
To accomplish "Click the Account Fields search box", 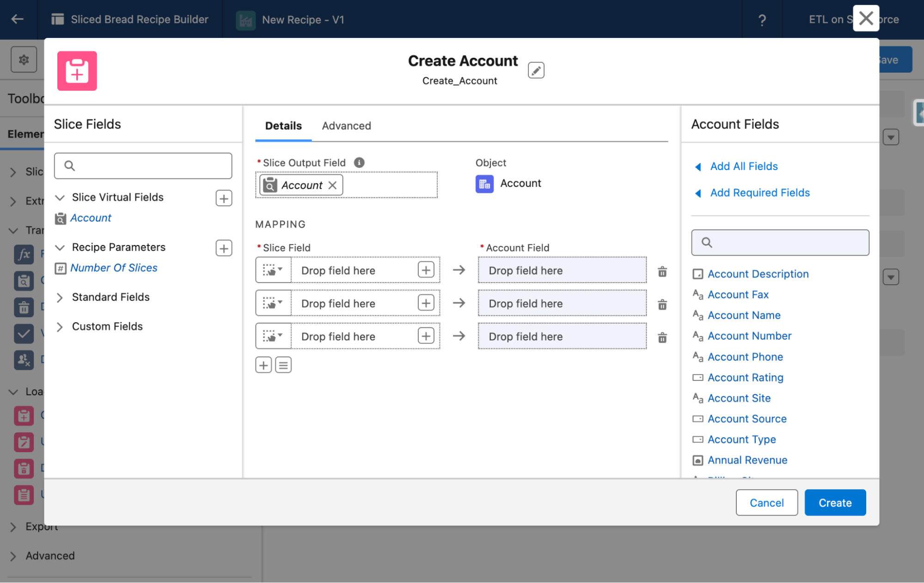I will [786, 243].
